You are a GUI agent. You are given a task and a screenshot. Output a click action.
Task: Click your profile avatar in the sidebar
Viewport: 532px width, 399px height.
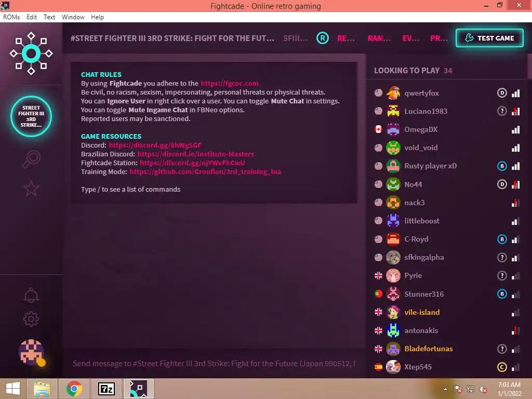(x=31, y=353)
